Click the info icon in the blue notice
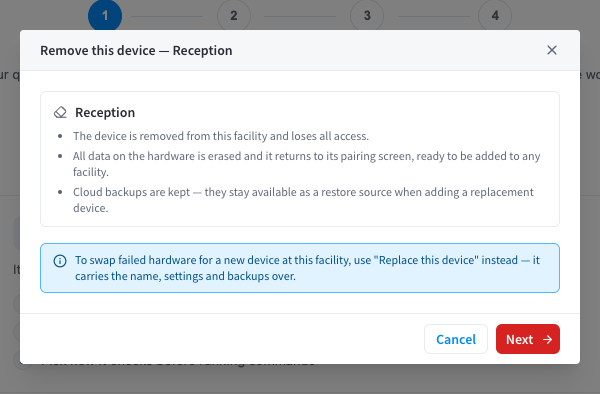Screen dimensions: 600x394 click(60, 261)
